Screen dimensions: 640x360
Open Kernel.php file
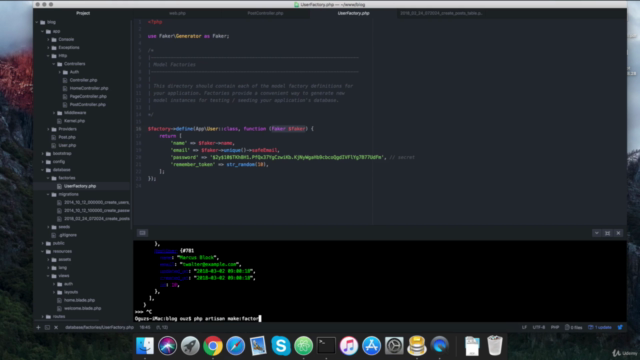click(74, 121)
